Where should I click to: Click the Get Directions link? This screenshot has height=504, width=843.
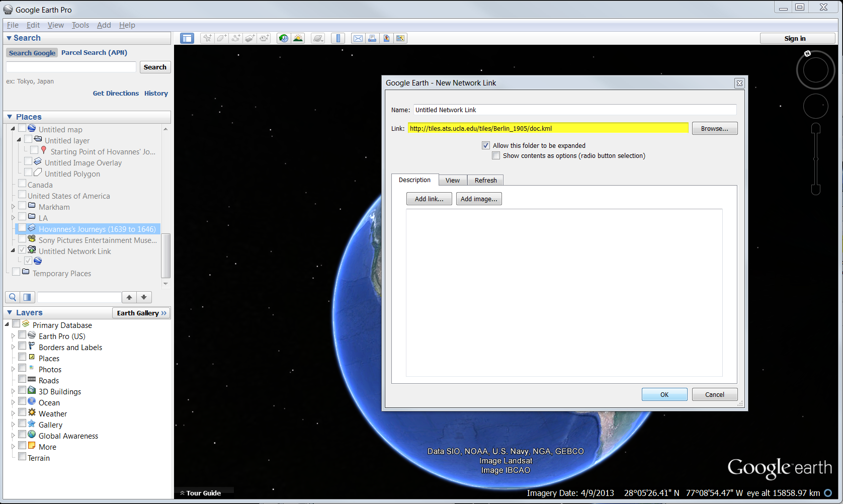click(116, 93)
